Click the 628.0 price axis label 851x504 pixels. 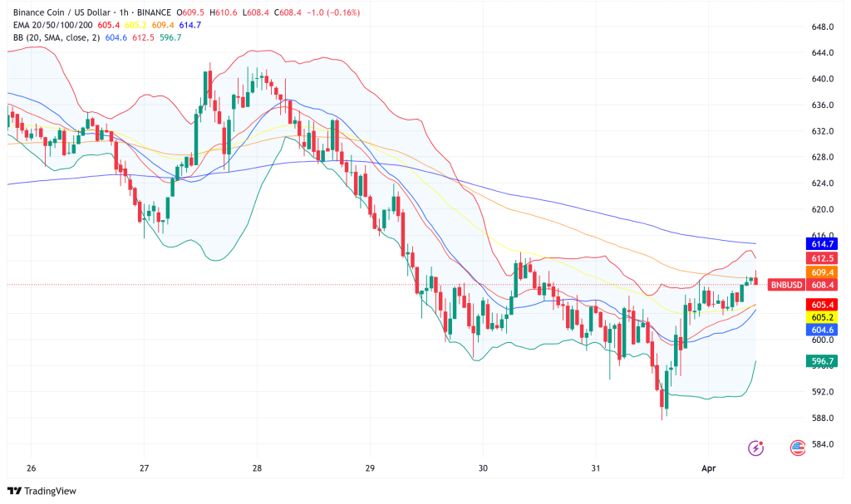[822, 157]
